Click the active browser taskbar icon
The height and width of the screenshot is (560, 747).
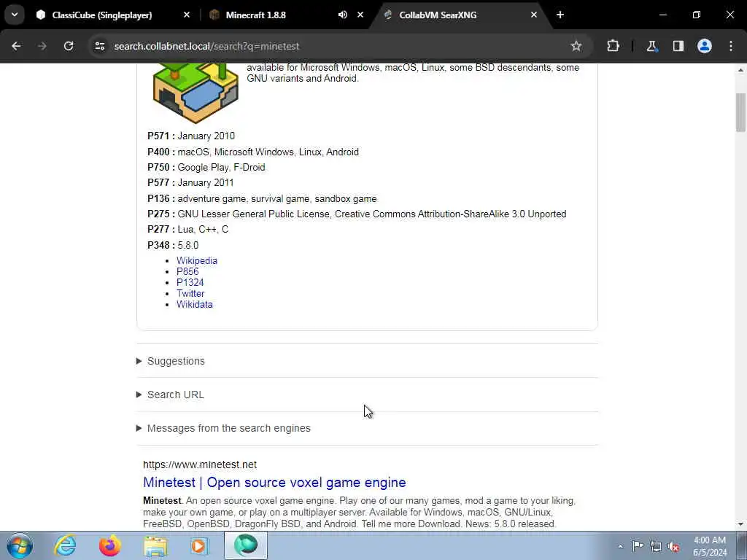click(246, 545)
